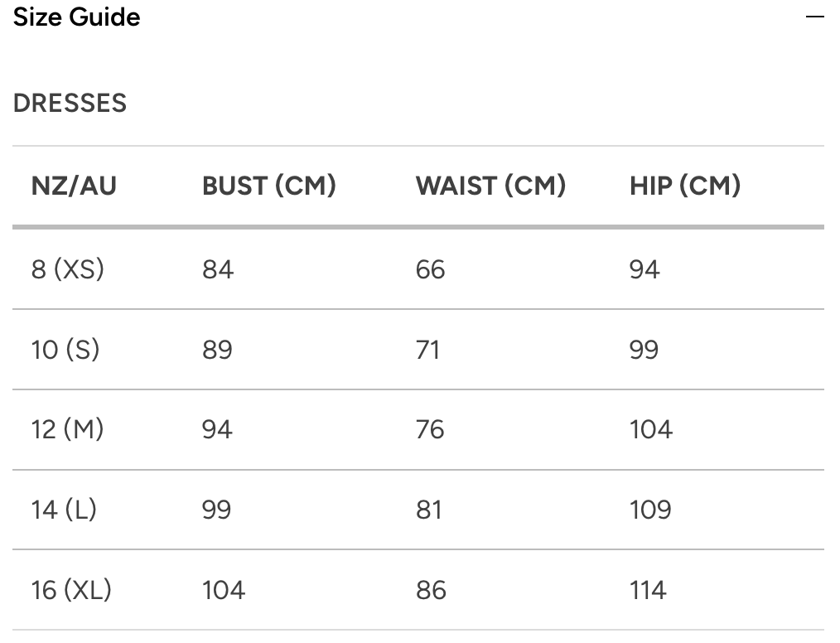Click the 12 (M) size row label
The height and width of the screenshot is (643, 840).
[68, 429]
